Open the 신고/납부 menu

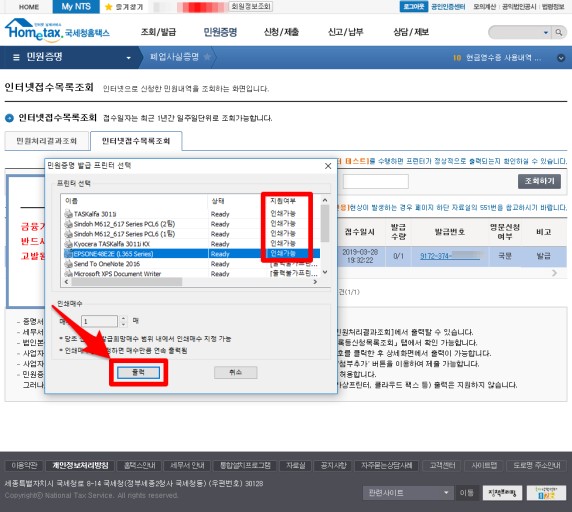point(345,32)
